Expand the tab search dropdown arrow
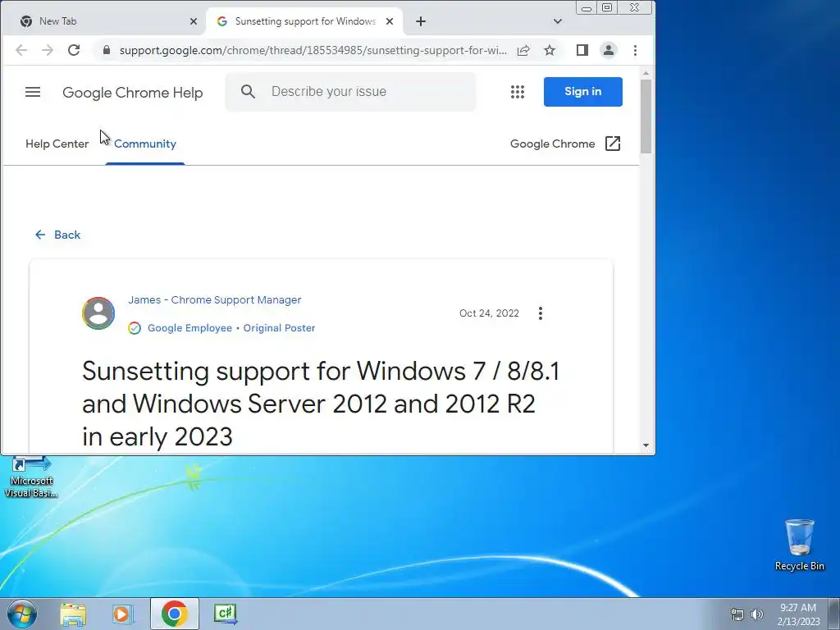Viewport: 840px width, 630px height. [x=558, y=21]
